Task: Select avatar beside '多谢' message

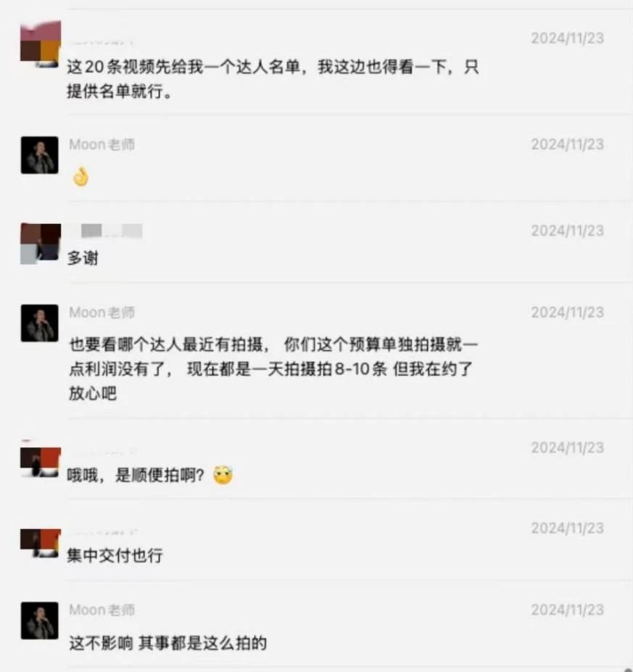Action: (x=41, y=243)
